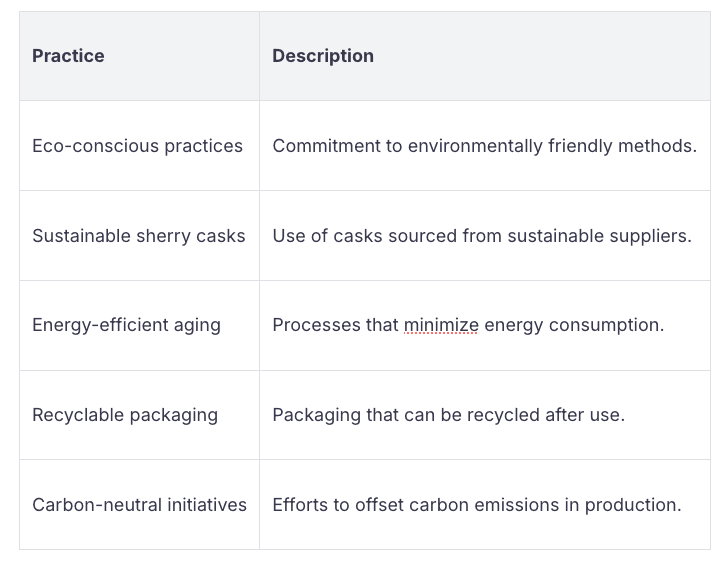Click the underlined word minimize
Viewport: 720px width, 570px height.
click(x=441, y=325)
